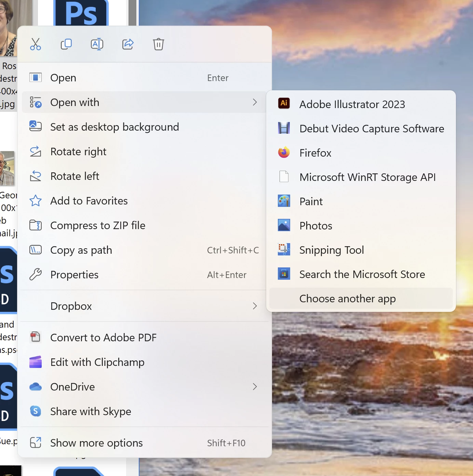Click Choose another app

[x=361, y=298]
